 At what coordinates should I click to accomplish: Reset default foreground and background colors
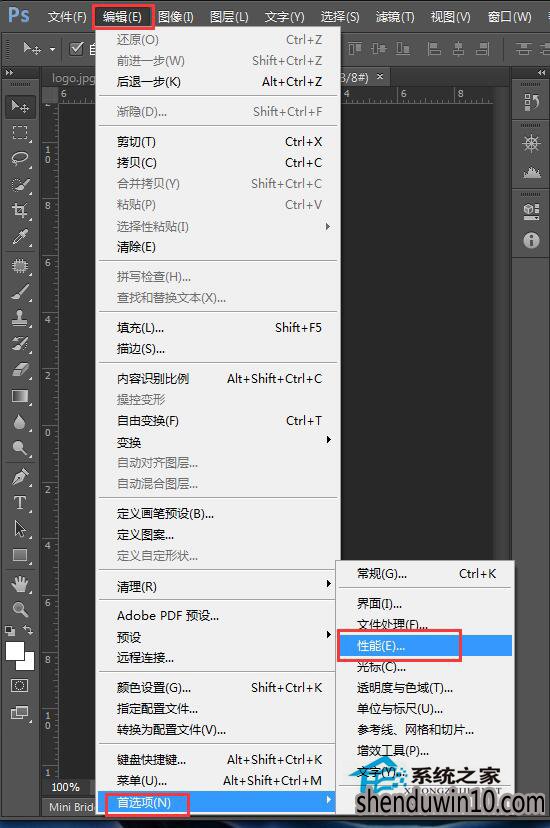click(10, 630)
